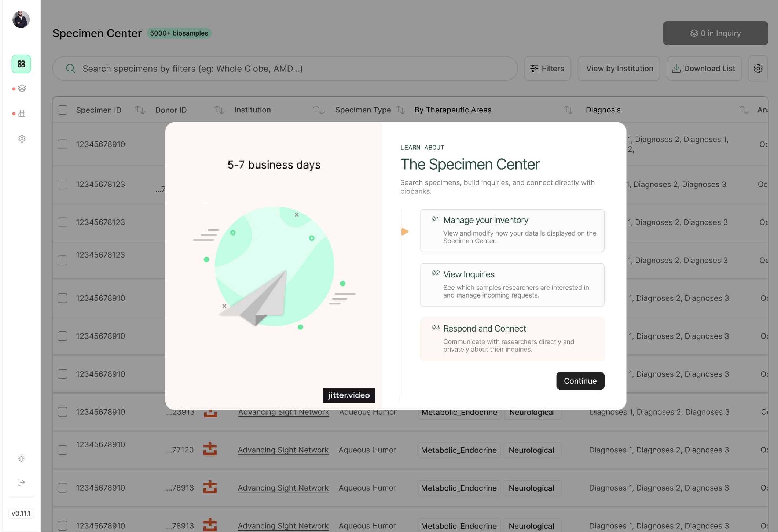Click the Filters button
Image resolution: width=778 pixels, height=532 pixels.
pyautogui.click(x=547, y=69)
